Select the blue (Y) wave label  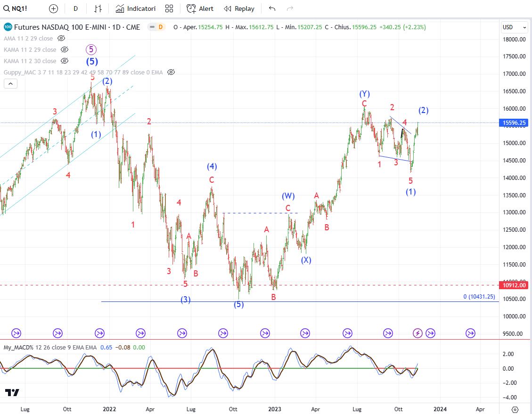(x=365, y=94)
